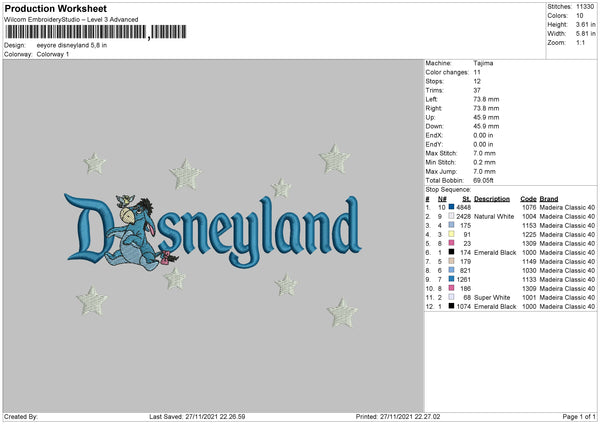This screenshot has height=424, width=600.
Task: Click the Width value 5.81 in
Action: [585, 34]
